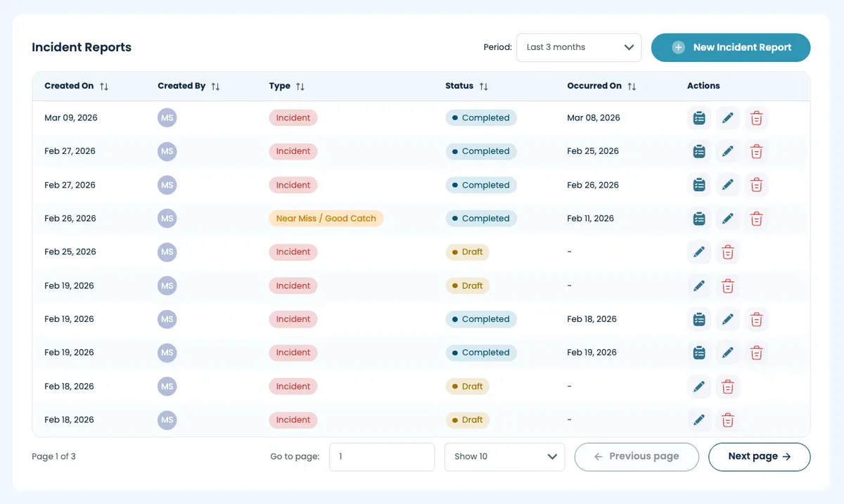This screenshot has width=844, height=504.
Task: Open the Period dropdown showing Last 3 months
Action: pos(578,47)
